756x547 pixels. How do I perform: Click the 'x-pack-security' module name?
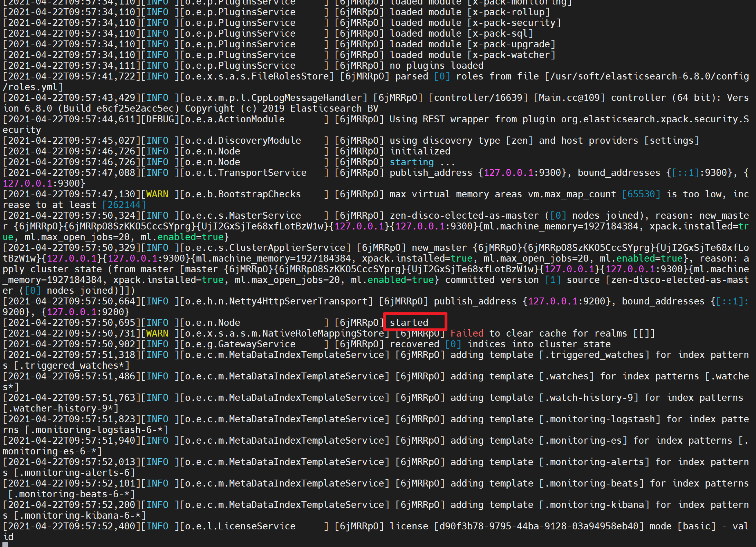pyautogui.click(x=514, y=23)
